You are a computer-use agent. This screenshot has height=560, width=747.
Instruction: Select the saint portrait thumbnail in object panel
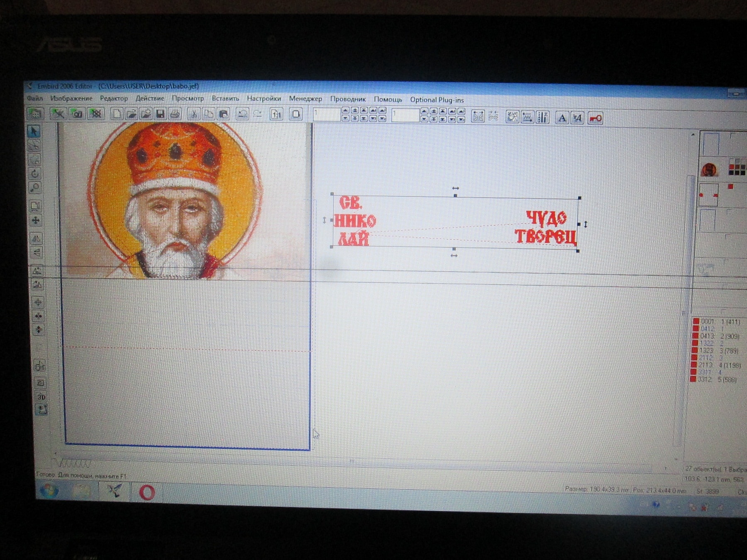click(709, 170)
